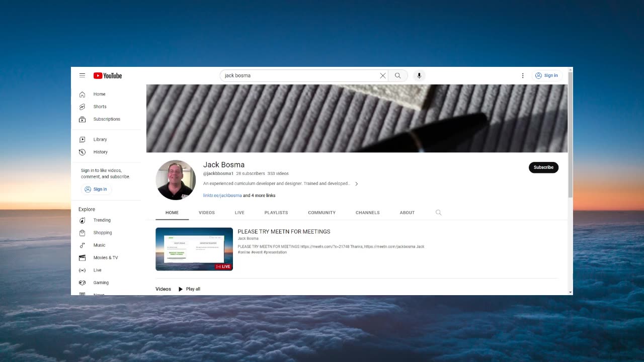Click the YouTube logo

(x=108, y=75)
